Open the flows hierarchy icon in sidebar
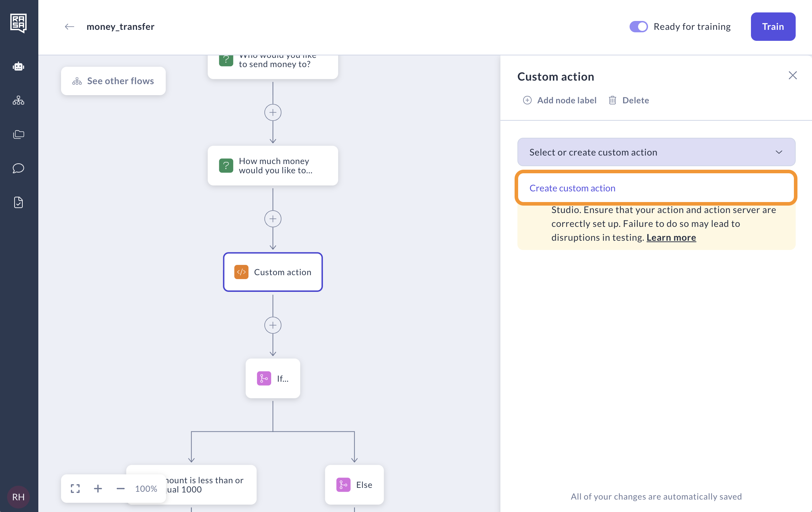The image size is (812, 512). pos(18,100)
